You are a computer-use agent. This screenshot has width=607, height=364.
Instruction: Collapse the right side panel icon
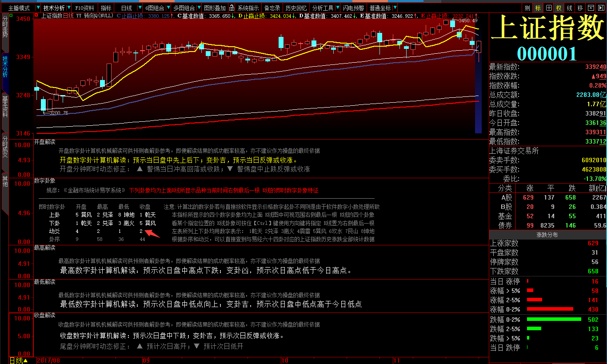(601, 8)
